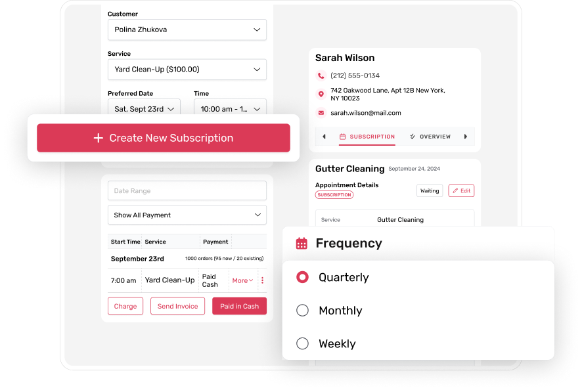Click the phone icon beside Sarah Wilson's number
This screenshot has width=582, height=392.
point(321,76)
